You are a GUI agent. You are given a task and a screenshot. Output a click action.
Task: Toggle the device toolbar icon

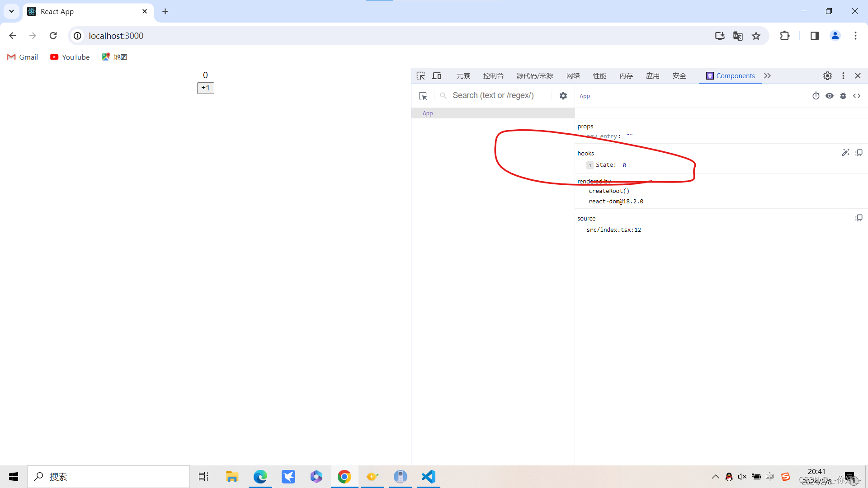coord(437,76)
